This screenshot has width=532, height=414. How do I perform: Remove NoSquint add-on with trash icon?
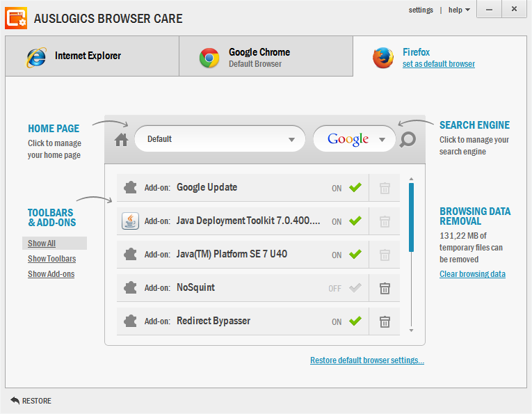(x=385, y=288)
